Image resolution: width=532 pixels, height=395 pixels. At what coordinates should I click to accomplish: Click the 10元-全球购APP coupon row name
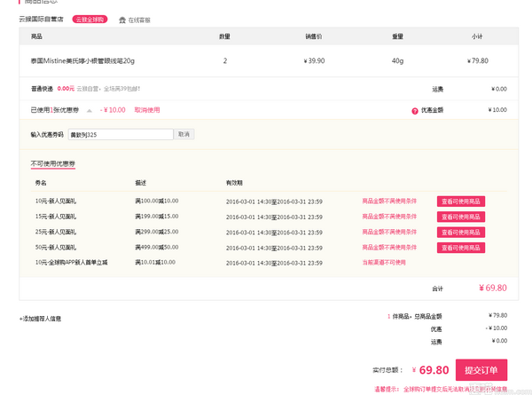[71, 262]
